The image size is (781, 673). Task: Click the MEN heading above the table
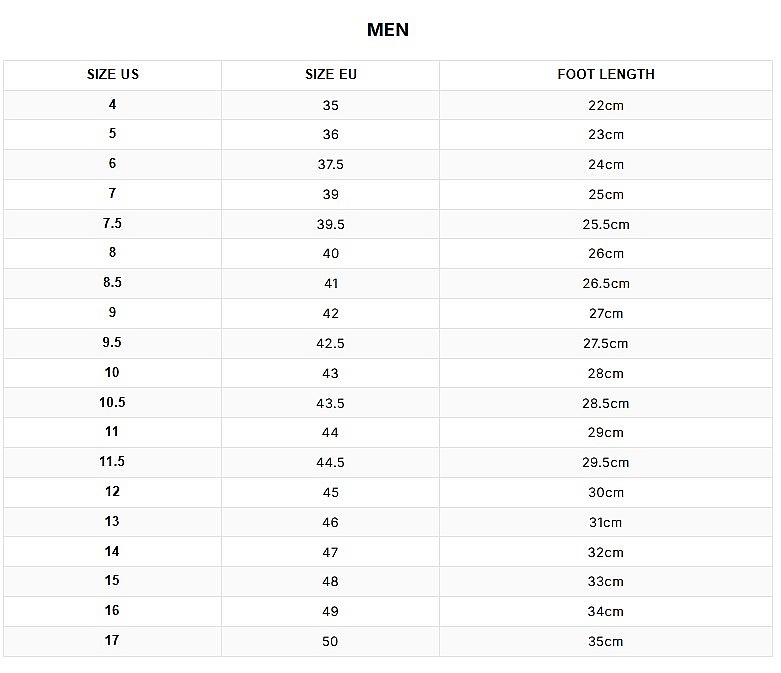(388, 30)
